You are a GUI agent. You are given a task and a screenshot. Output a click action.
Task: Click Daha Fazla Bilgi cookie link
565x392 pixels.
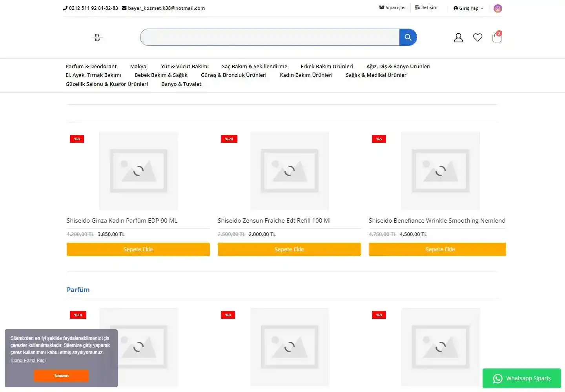(28, 361)
